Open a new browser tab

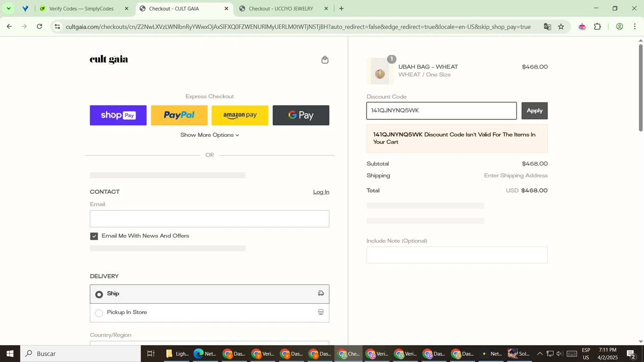point(341,9)
